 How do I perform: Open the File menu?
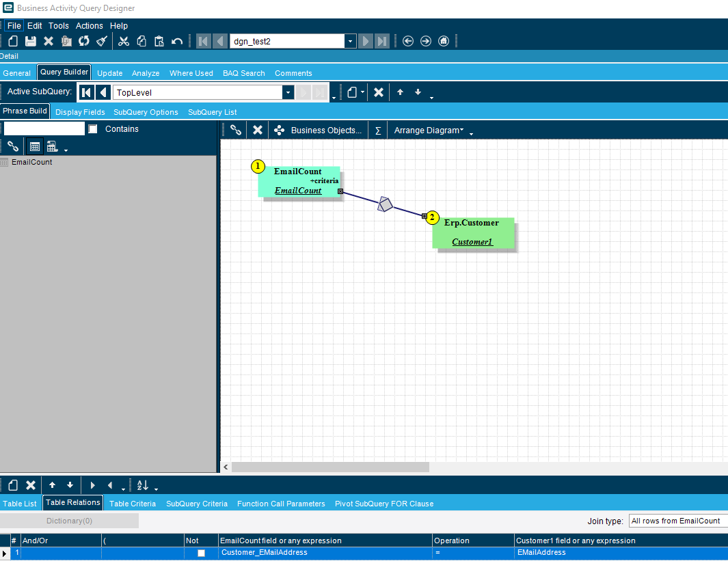tap(14, 26)
